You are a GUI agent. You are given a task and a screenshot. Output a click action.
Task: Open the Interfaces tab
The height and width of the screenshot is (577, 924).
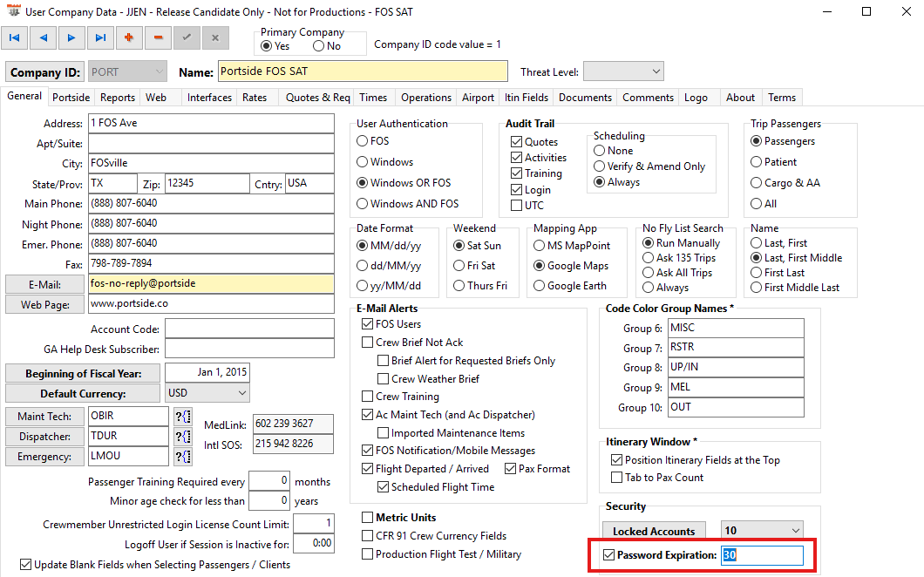(x=209, y=98)
